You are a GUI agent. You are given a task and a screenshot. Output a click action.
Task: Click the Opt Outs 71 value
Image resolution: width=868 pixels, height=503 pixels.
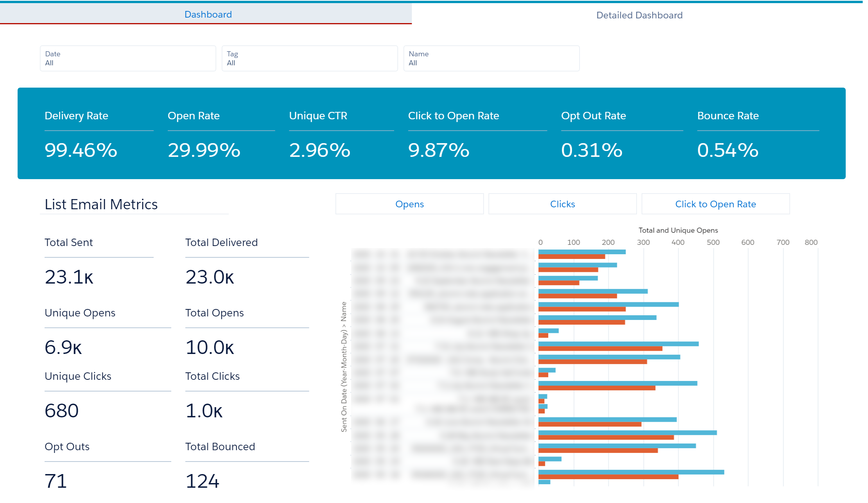[x=56, y=481]
